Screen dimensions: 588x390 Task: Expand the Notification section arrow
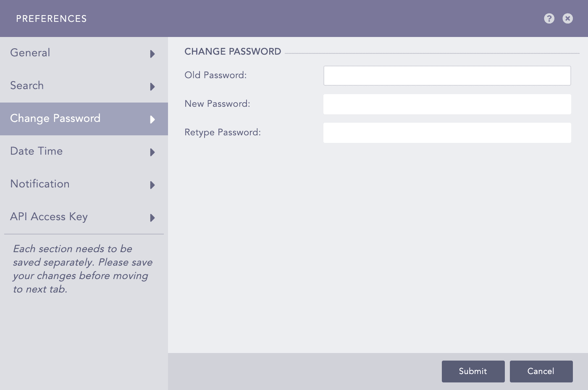152,185
